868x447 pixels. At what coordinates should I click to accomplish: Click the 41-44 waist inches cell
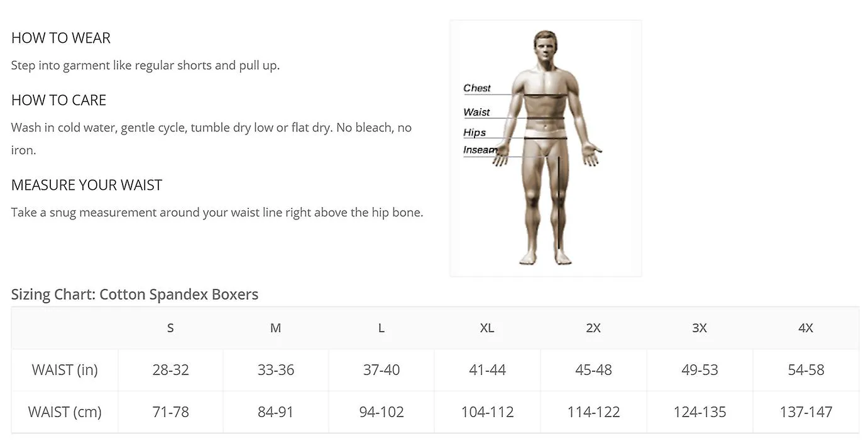tap(487, 370)
